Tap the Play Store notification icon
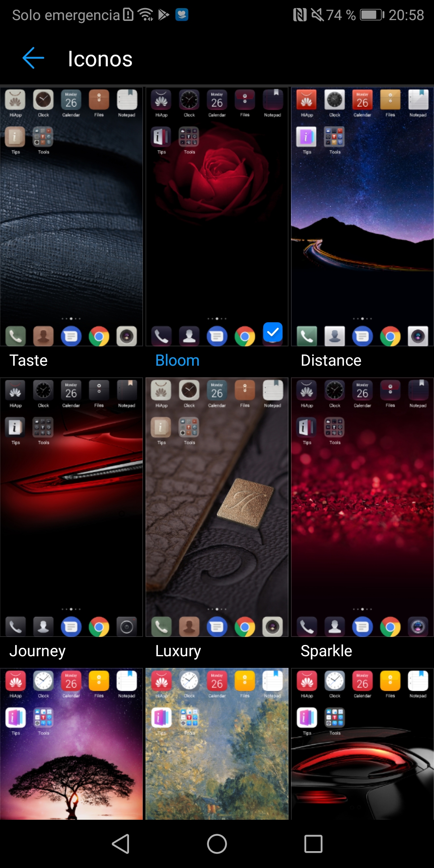This screenshot has width=434, height=868. coord(164,15)
